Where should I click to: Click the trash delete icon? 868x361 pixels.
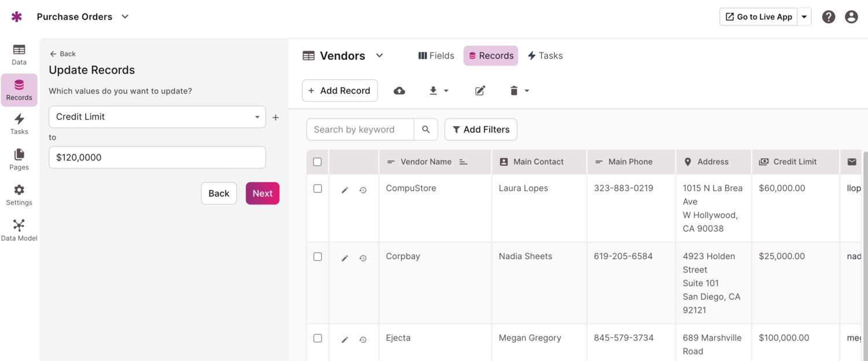(514, 91)
